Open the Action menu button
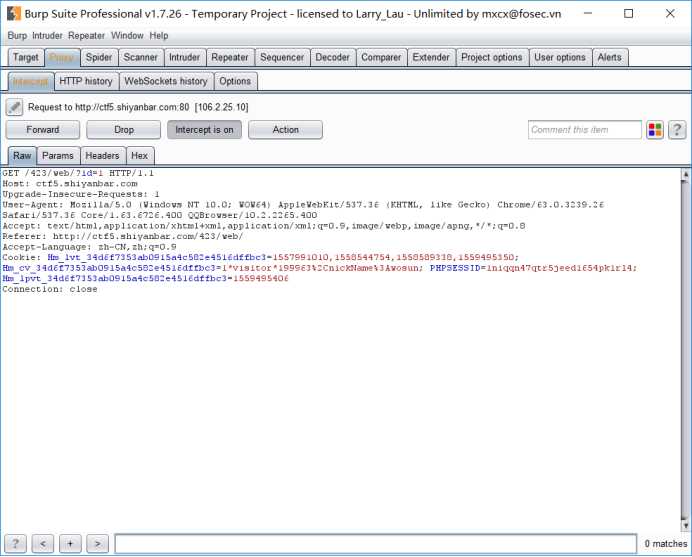The image size is (692, 557). click(x=286, y=130)
